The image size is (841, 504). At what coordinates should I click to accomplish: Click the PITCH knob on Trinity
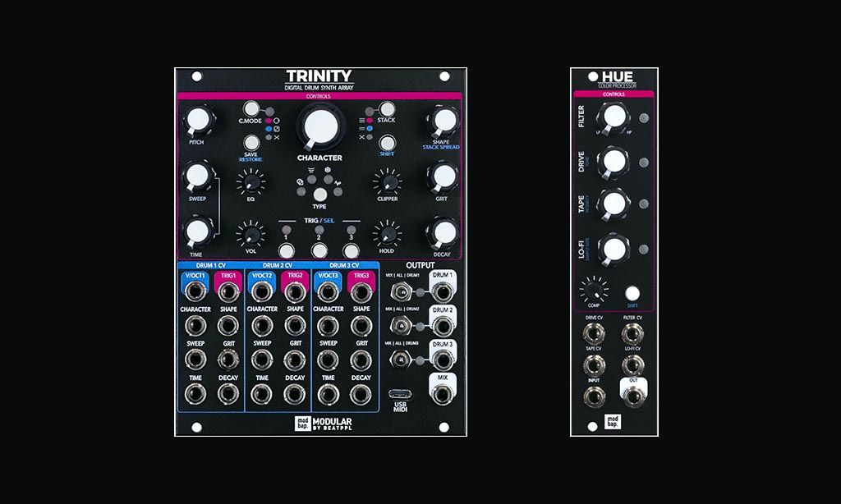[197, 121]
